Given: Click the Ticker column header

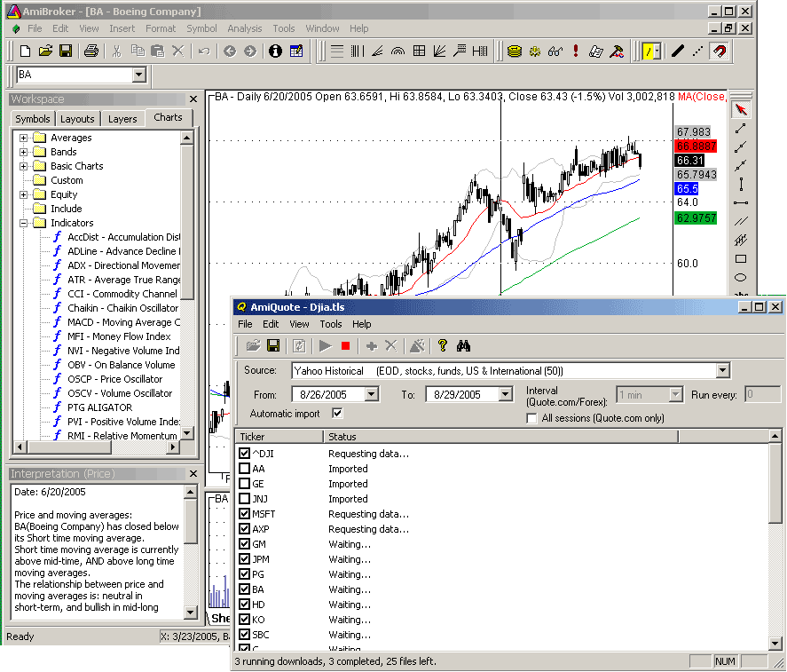Looking at the screenshot, I should 279,437.
